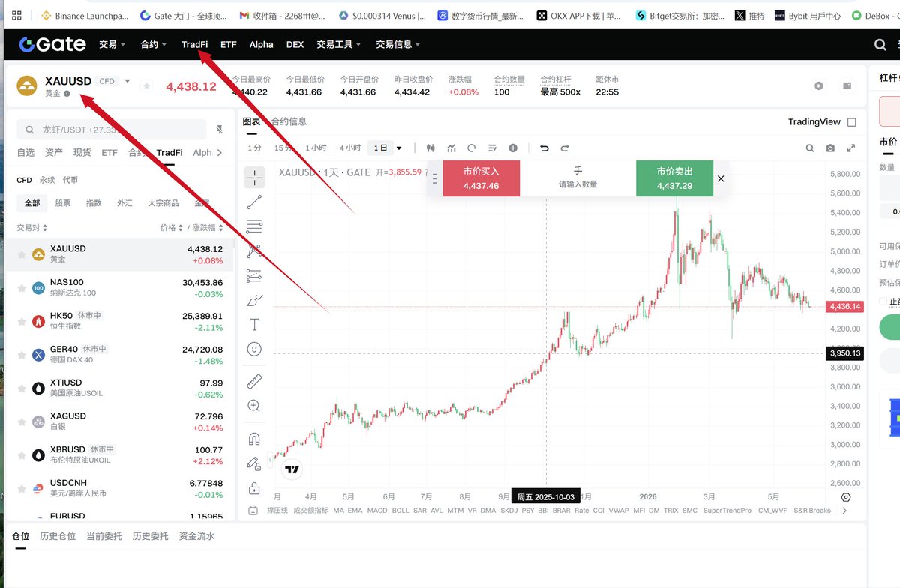Click the 市价买入 red button
This screenshot has width=900, height=588.
(481, 178)
